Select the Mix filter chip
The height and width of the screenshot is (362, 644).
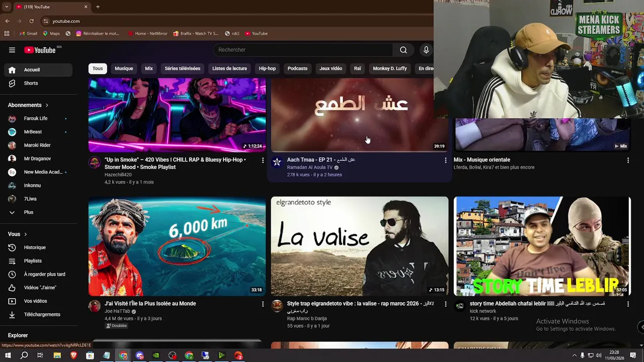click(x=149, y=68)
